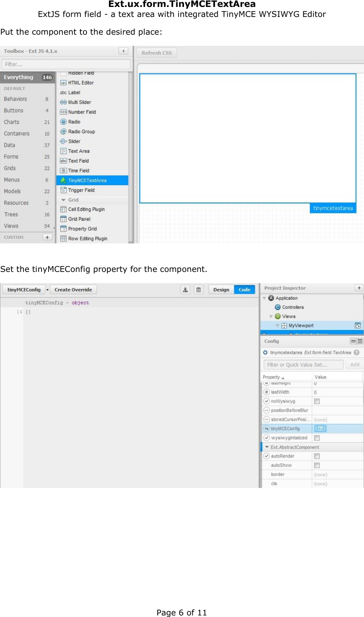Select the Behaviors category
The height and width of the screenshot is (617, 364).
(x=28, y=99)
